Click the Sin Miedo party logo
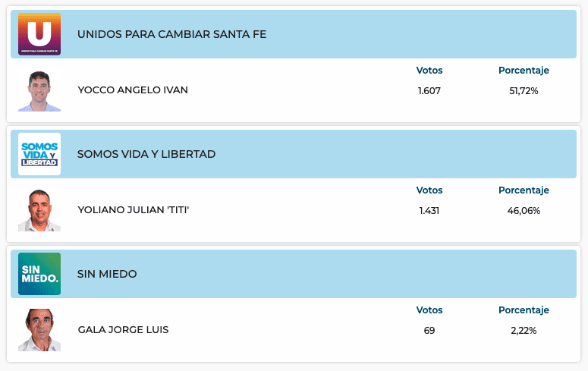Screen dimensions: 588x371 tap(39, 274)
